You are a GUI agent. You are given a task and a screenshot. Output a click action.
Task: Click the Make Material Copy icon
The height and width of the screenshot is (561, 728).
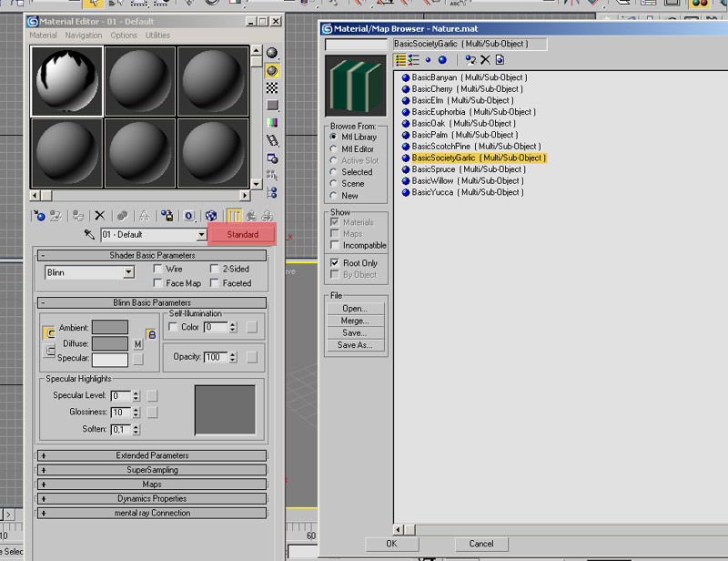pyautogui.click(x=123, y=216)
